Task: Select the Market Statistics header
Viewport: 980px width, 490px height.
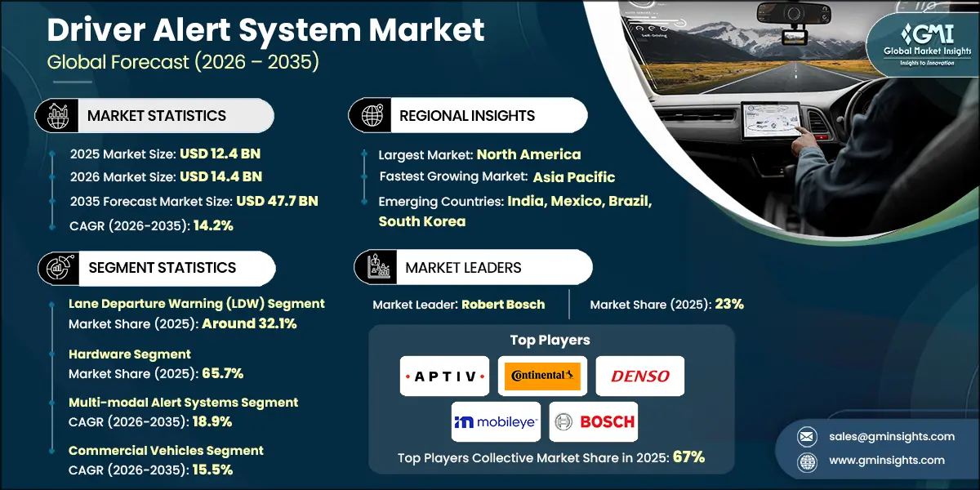Action: 157,116
